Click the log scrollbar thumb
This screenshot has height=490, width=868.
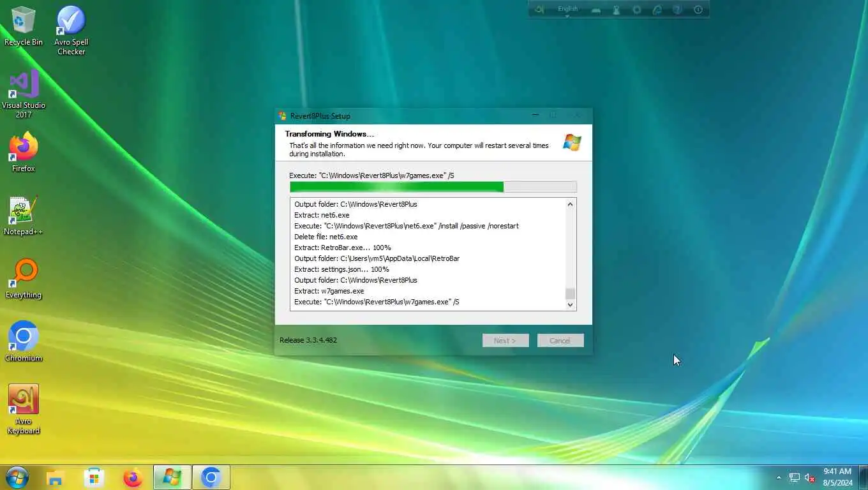pos(570,293)
